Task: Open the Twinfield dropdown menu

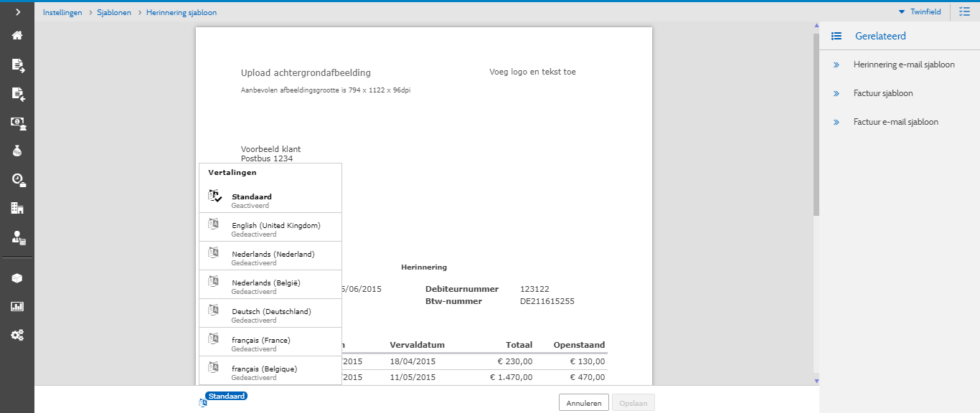Action: (920, 12)
